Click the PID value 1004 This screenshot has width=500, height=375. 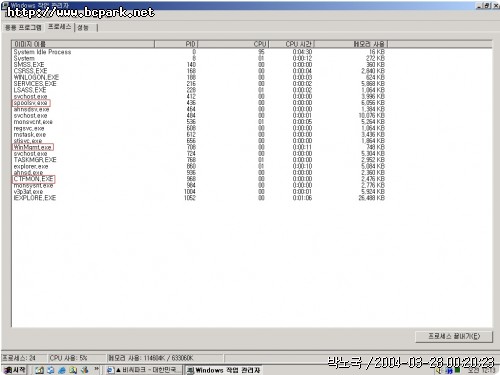pyautogui.click(x=190, y=192)
